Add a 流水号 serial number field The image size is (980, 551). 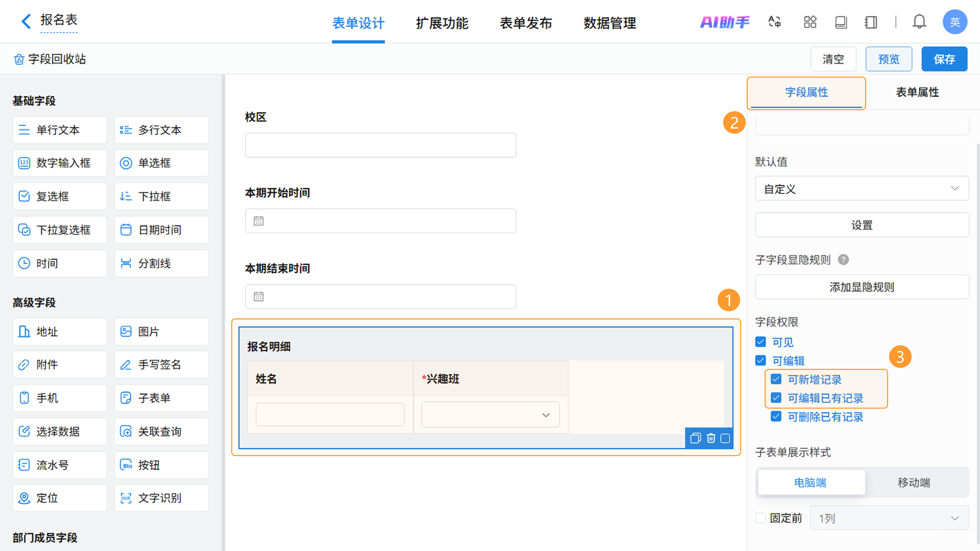click(x=60, y=465)
